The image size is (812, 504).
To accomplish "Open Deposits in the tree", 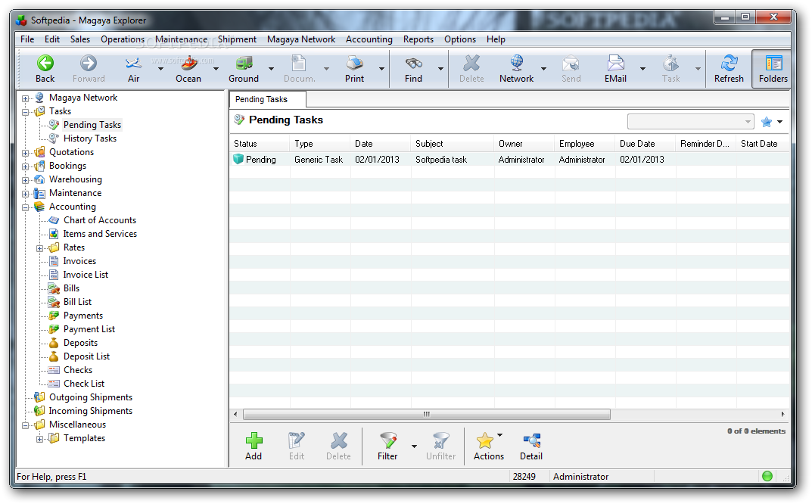I will tap(81, 343).
